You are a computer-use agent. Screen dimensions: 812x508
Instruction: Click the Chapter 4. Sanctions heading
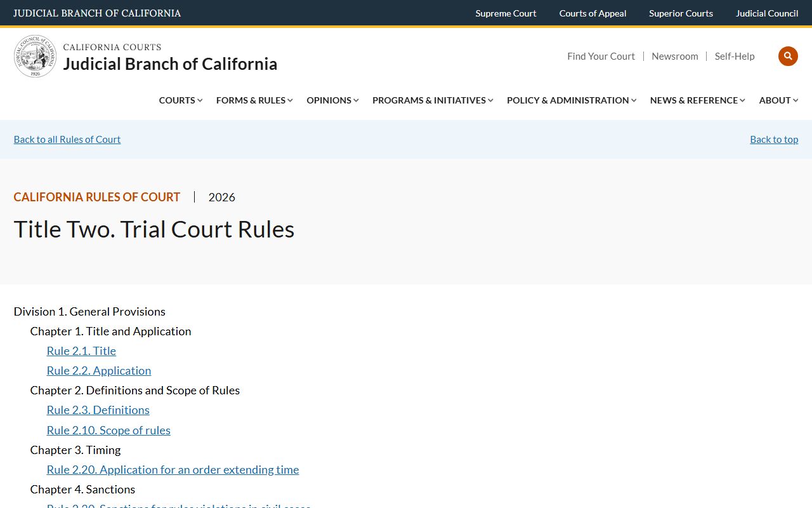[x=82, y=490]
